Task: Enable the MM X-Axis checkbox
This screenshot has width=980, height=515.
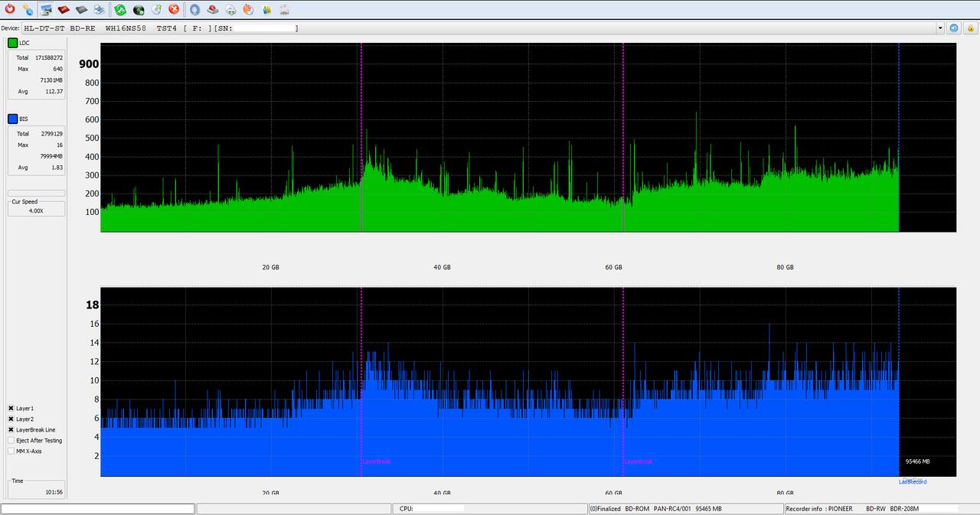Action: (x=11, y=451)
